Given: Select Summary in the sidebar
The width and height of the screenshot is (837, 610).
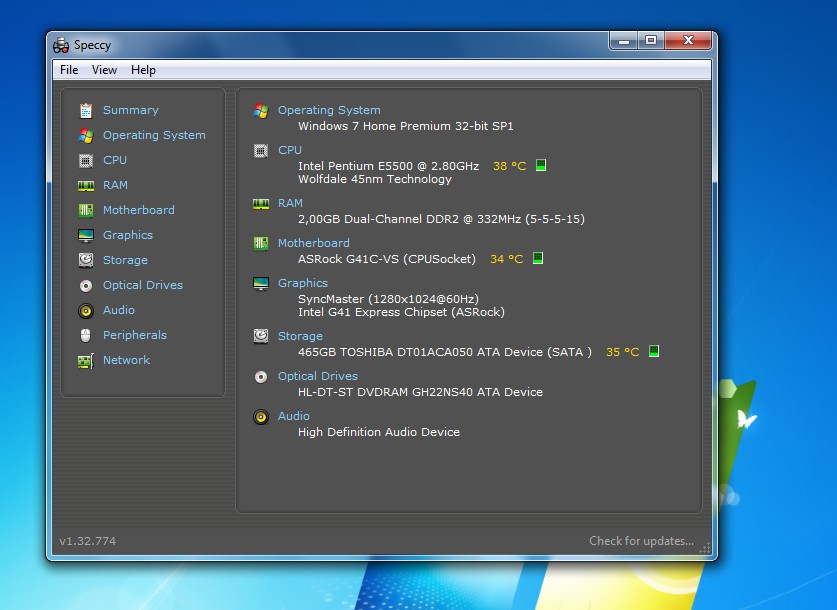Looking at the screenshot, I should tap(131, 110).
